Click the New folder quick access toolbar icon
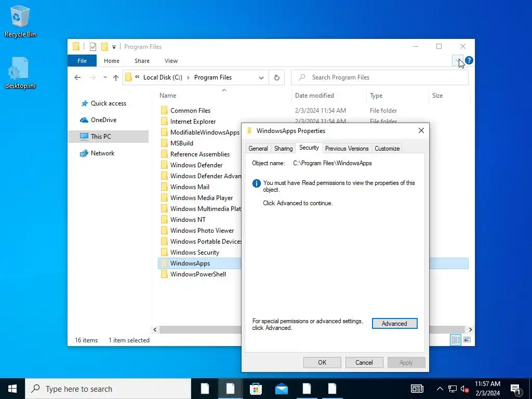The image size is (532, 399). click(x=104, y=46)
